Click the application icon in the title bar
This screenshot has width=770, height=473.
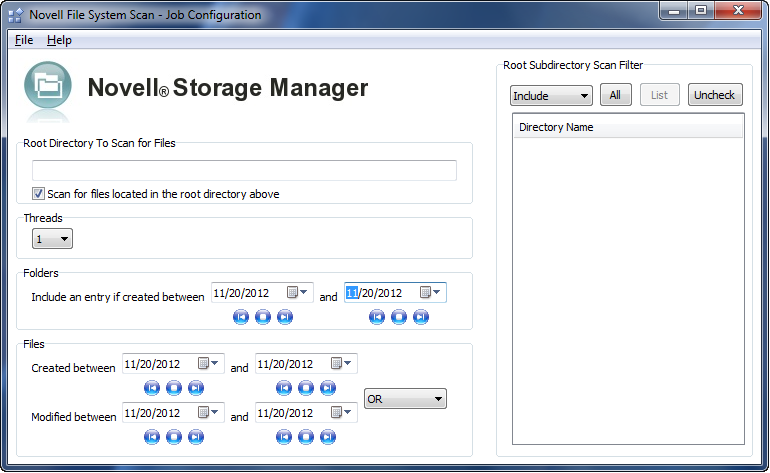[x=15, y=16]
